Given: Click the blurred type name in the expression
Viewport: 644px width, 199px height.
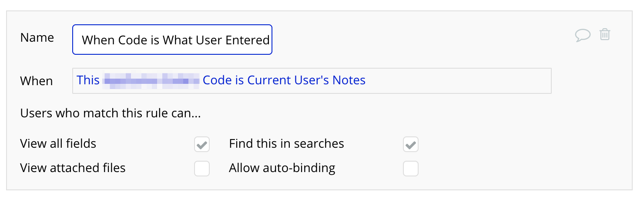Looking at the screenshot, I should [x=151, y=81].
